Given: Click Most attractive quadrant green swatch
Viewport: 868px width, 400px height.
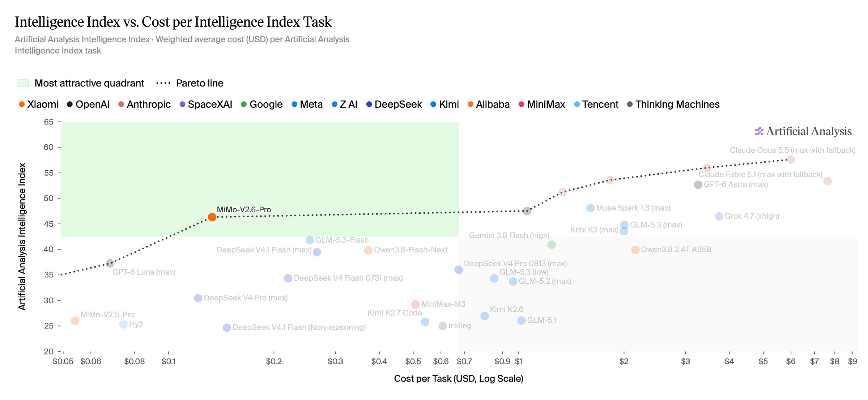Looking at the screenshot, I should click(23, 83).
